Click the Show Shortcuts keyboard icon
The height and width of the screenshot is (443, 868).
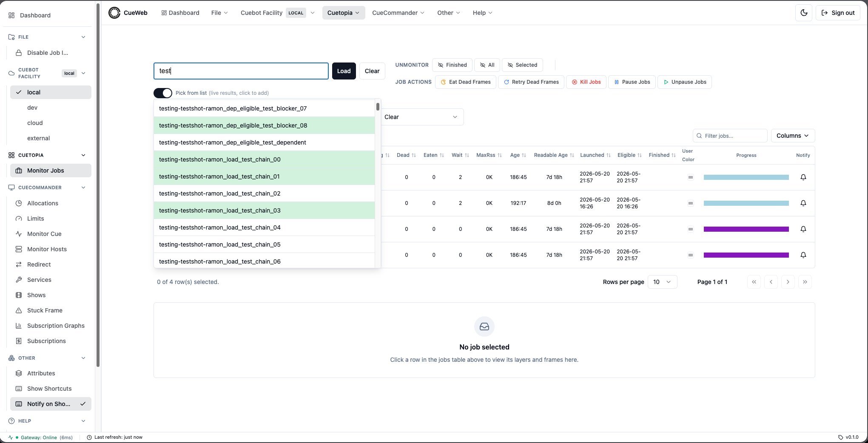(x=19, y=389)
